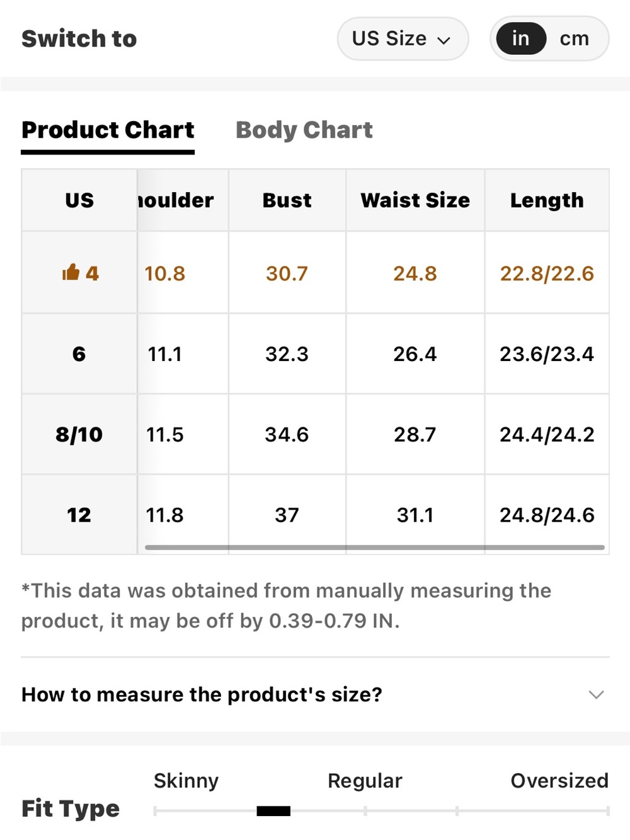
Task: Click the table's horizontal scrollbar
Action: tap(375, 547)
